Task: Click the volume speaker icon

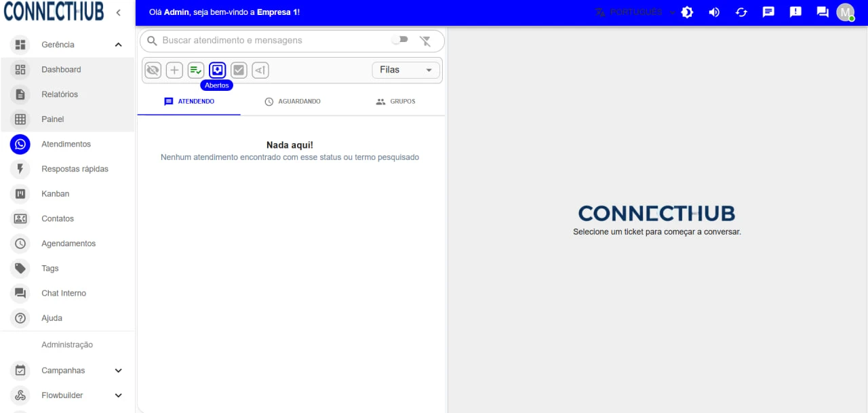Action: click(x=714, y=12)
